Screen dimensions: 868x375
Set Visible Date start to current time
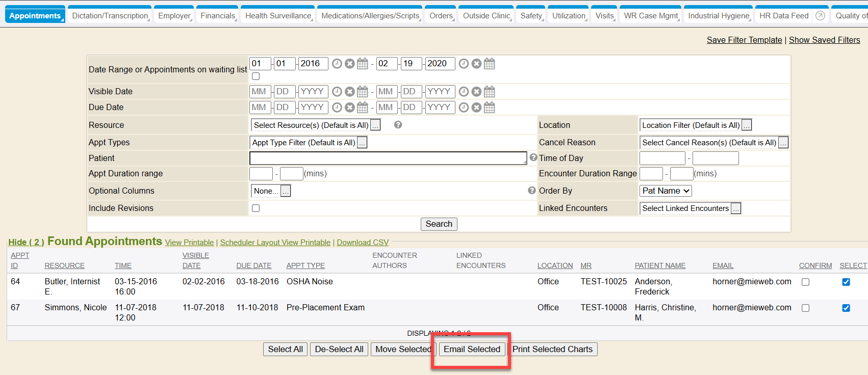[337, 92]
